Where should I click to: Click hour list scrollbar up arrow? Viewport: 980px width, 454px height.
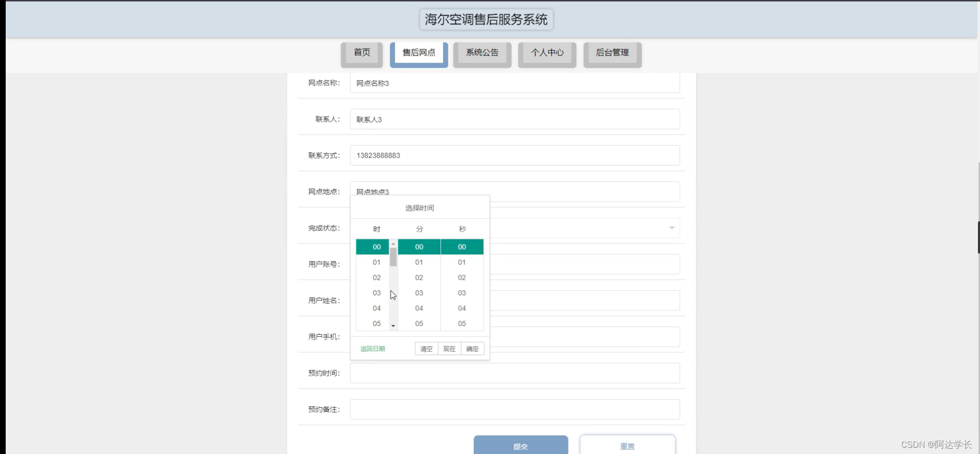[393, 244]
